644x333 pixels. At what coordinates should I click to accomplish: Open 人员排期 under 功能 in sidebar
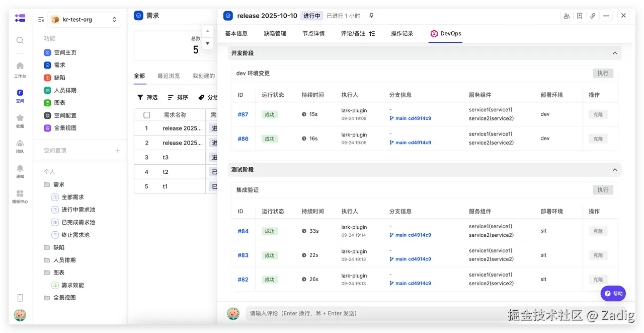(x=60, y=90)
